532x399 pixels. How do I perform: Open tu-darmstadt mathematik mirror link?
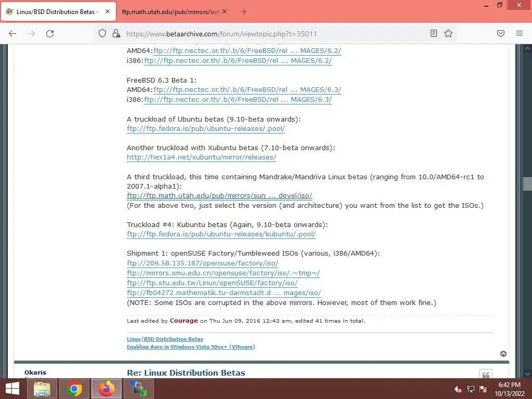[223, 293]
